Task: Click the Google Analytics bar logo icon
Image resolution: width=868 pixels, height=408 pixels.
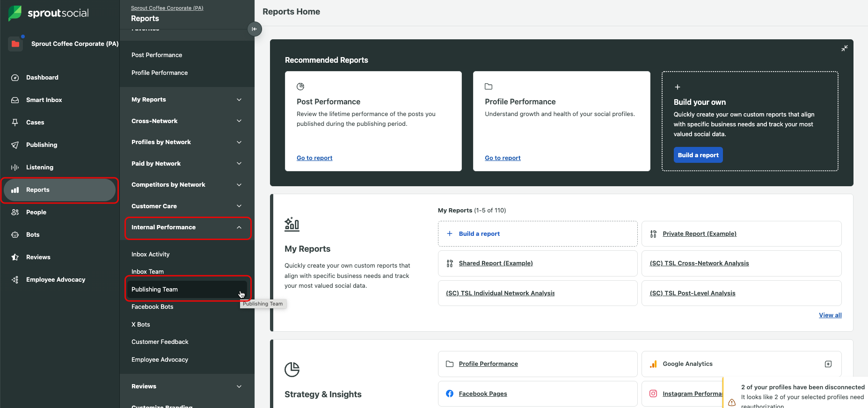Action: point(653,364)
